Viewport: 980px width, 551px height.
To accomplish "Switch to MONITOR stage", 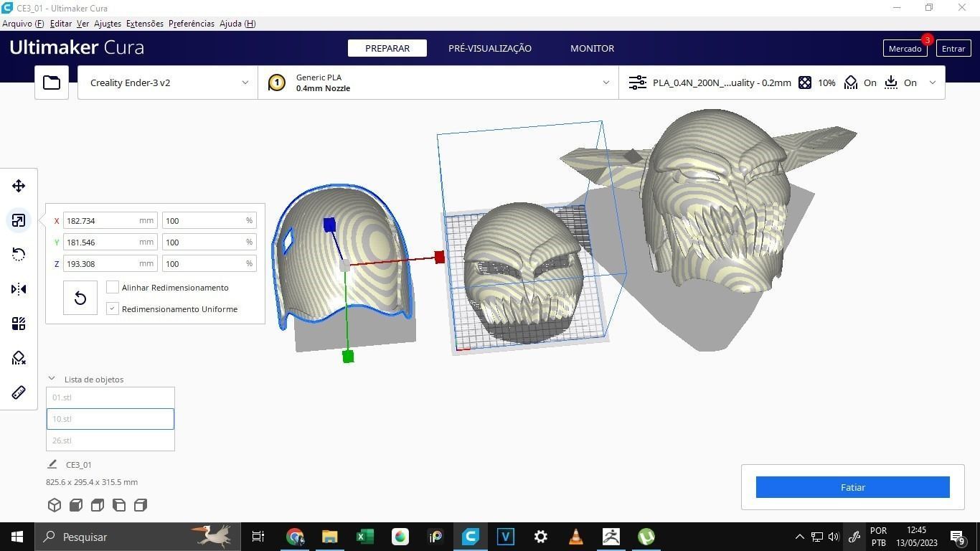I will 592,48.
